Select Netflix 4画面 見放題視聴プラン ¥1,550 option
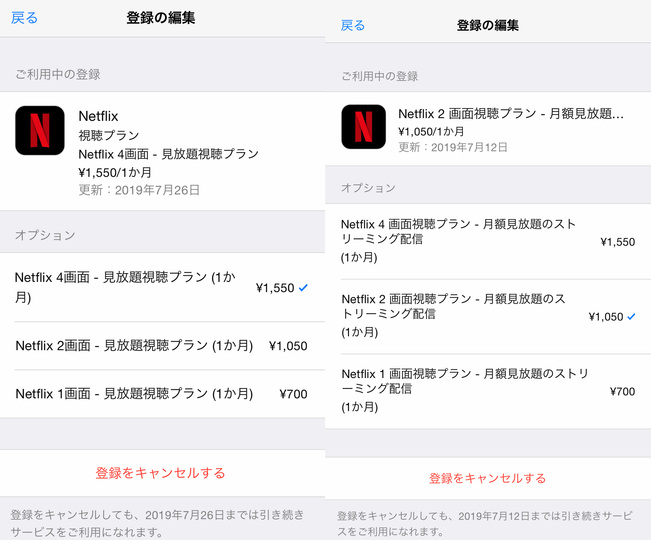The height and width of the screenshot is (540, 651). pyautogui.click(x=162, y=287)
